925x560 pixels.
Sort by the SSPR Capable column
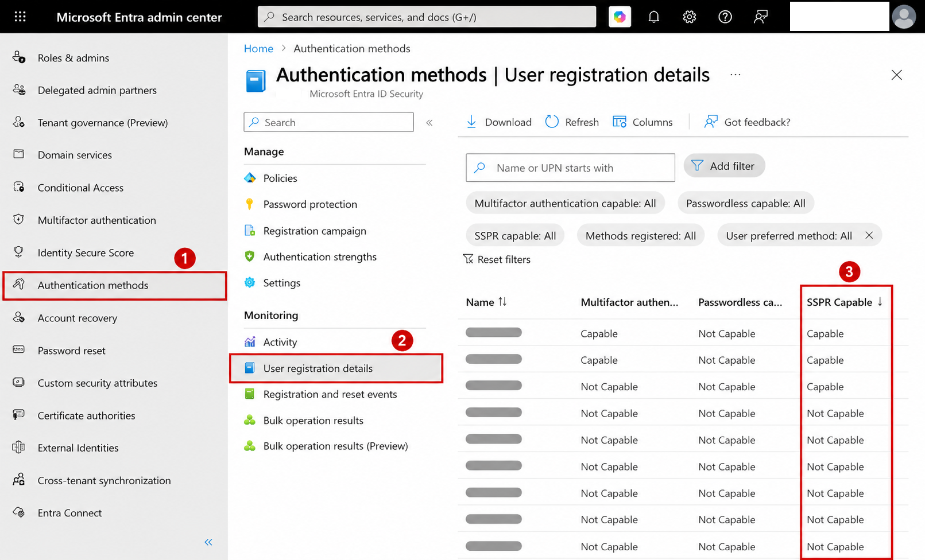tap(845, 302)
